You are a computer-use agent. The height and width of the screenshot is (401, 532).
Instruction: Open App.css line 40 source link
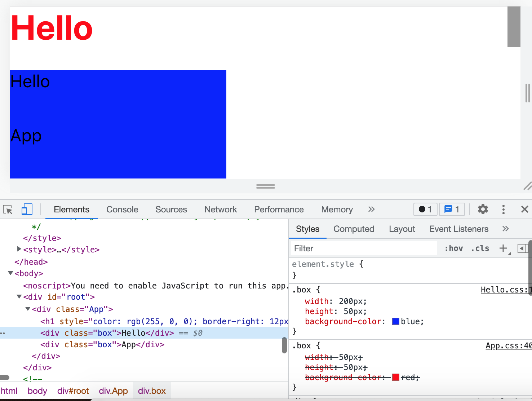click(508, 345)
